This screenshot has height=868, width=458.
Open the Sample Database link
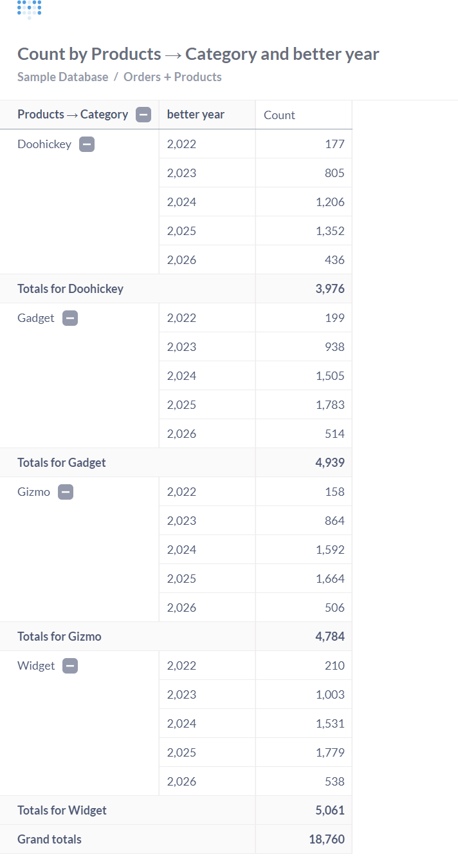pos(63,77)
